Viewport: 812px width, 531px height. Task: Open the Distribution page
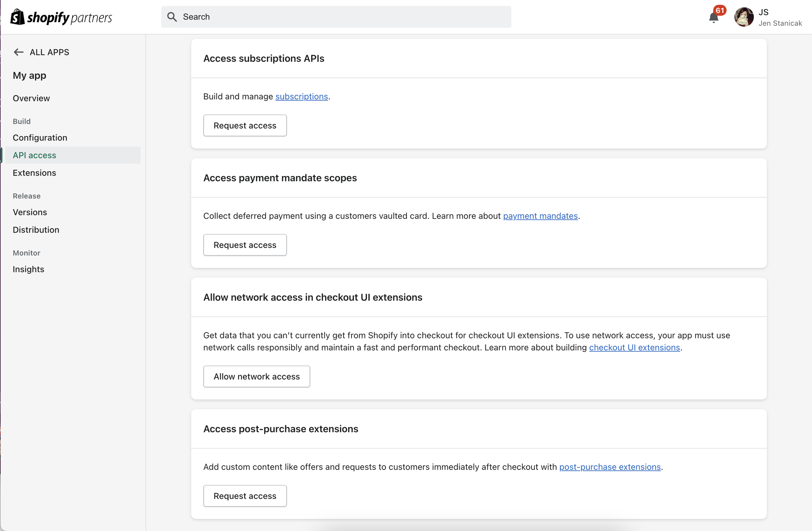tap(36, 230)
